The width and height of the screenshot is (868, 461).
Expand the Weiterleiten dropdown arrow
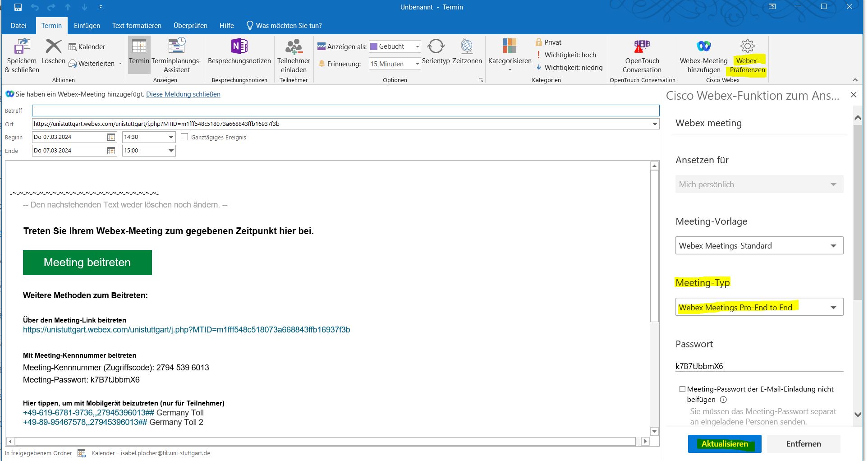tap(120, 64)
